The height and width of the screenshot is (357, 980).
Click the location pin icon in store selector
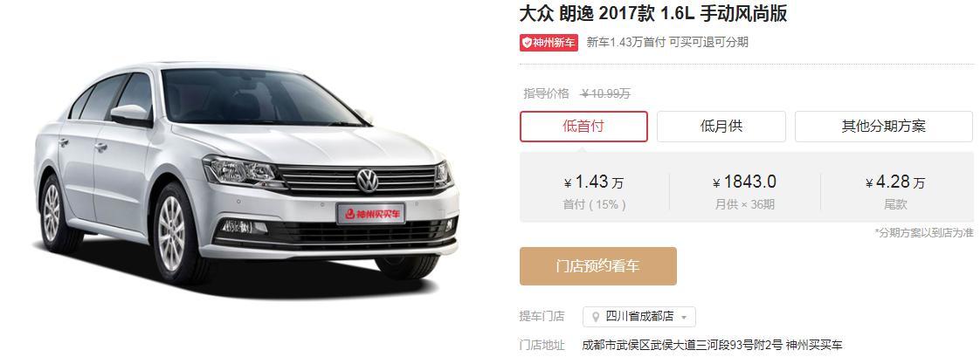coord(596,317)
